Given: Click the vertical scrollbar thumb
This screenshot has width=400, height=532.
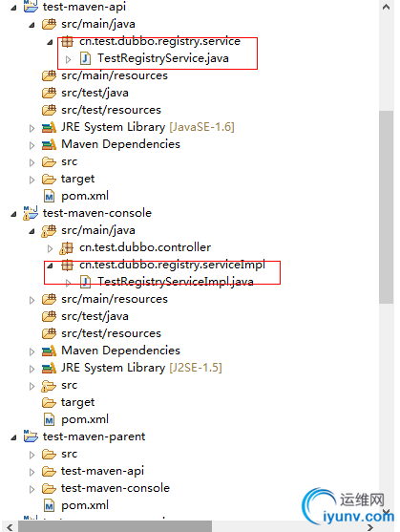Looking at the screenshot, I should 386,207.
